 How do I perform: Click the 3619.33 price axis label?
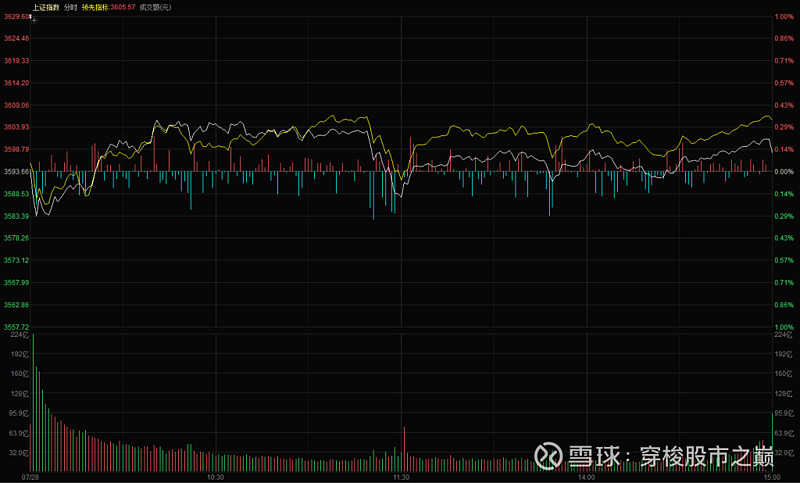pyautogui.click(x=16, y=61)
